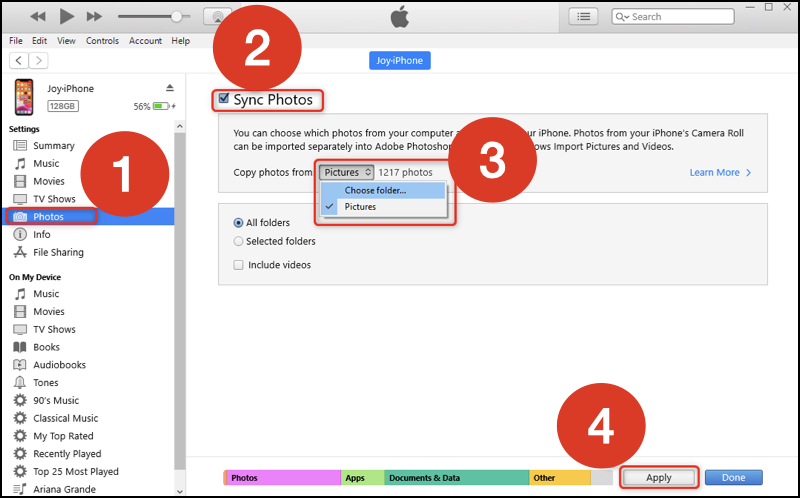Choose the Selected folders radio option

(x=238, y=241)
